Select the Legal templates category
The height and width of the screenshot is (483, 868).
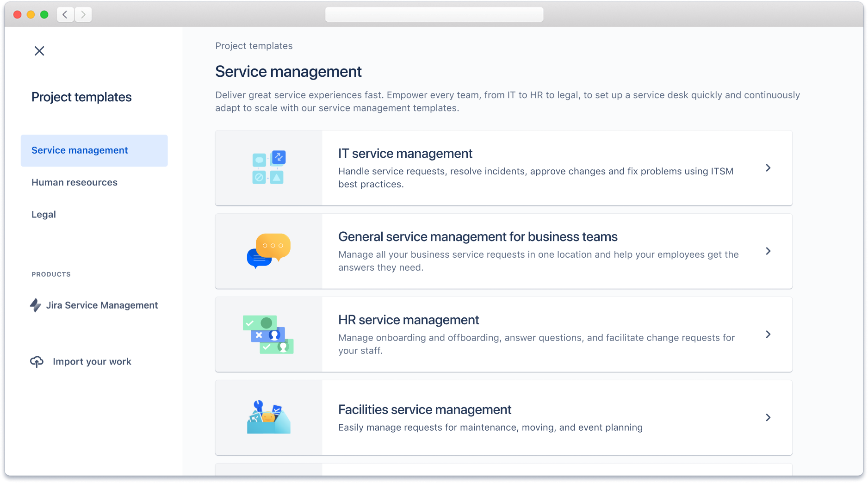click(43, 214)
